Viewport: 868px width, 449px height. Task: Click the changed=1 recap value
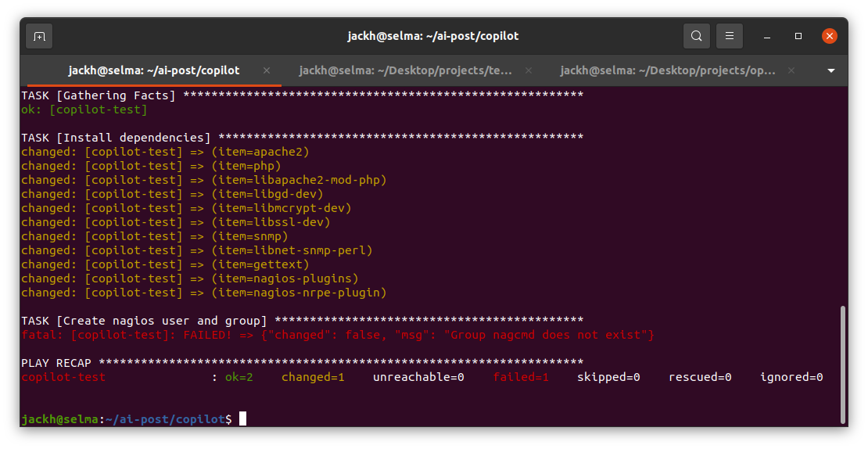click(x=313, y=377)
